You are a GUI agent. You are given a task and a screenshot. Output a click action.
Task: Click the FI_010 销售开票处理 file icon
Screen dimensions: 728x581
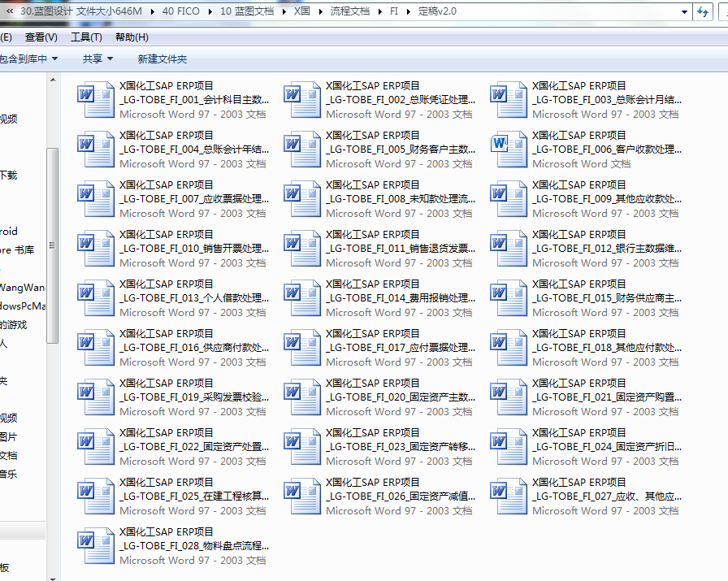(x=95, y=248)
